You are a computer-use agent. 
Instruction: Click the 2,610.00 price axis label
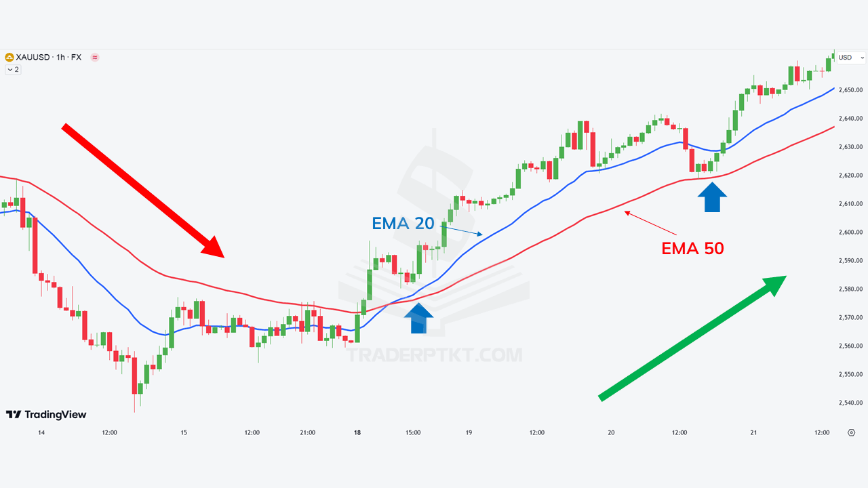tap(850, 203)
